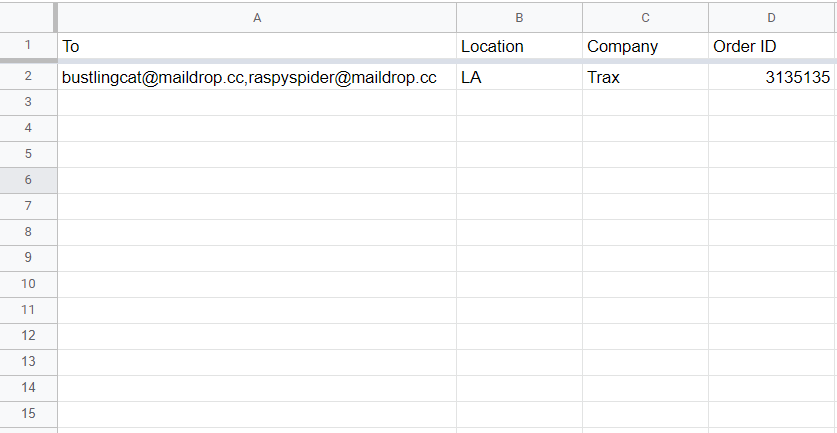This screenshot has height=433, width=837.
Task: Select row 13 header
Action: (x=27, y=361)
